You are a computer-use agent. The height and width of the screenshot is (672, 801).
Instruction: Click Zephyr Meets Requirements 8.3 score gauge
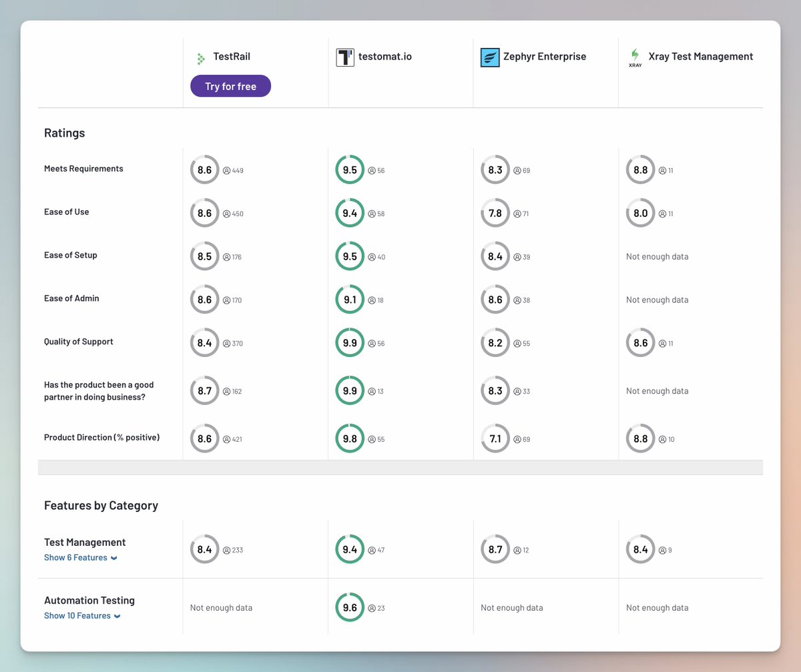[495, 170]
